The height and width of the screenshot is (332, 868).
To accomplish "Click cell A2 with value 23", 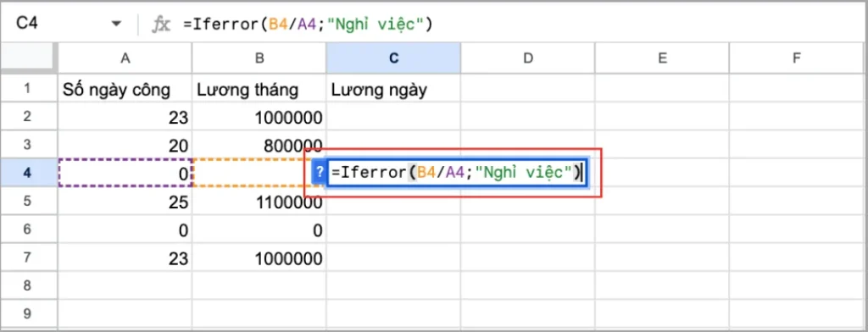I will 125,116.
